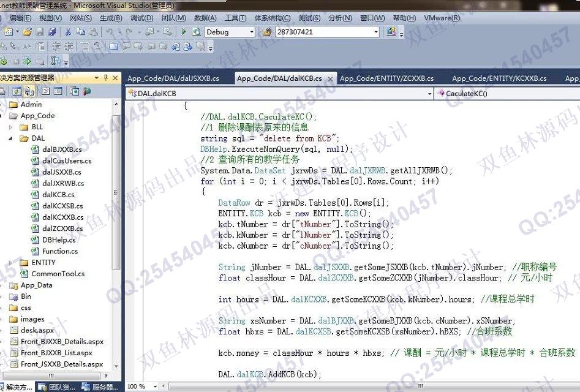580x392 pixels.
Task: Select dalKCB.cs in Solution Explorer
Action: 58,195
